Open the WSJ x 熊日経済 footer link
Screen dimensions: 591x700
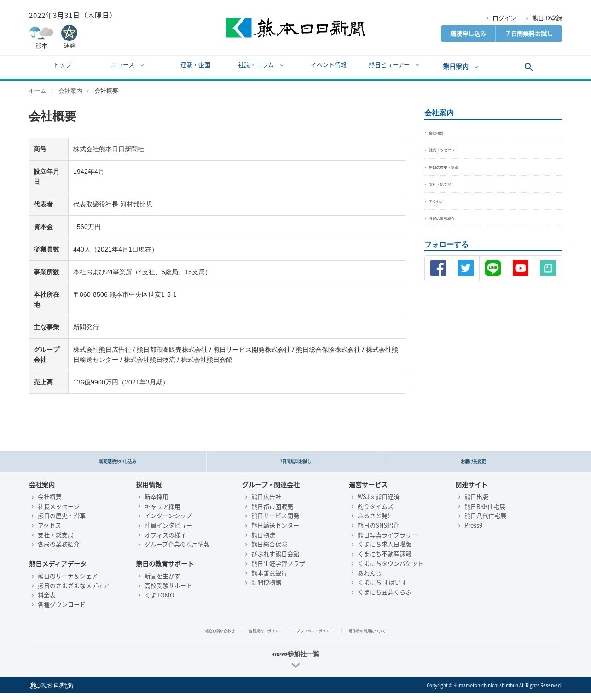click(378, 497)
